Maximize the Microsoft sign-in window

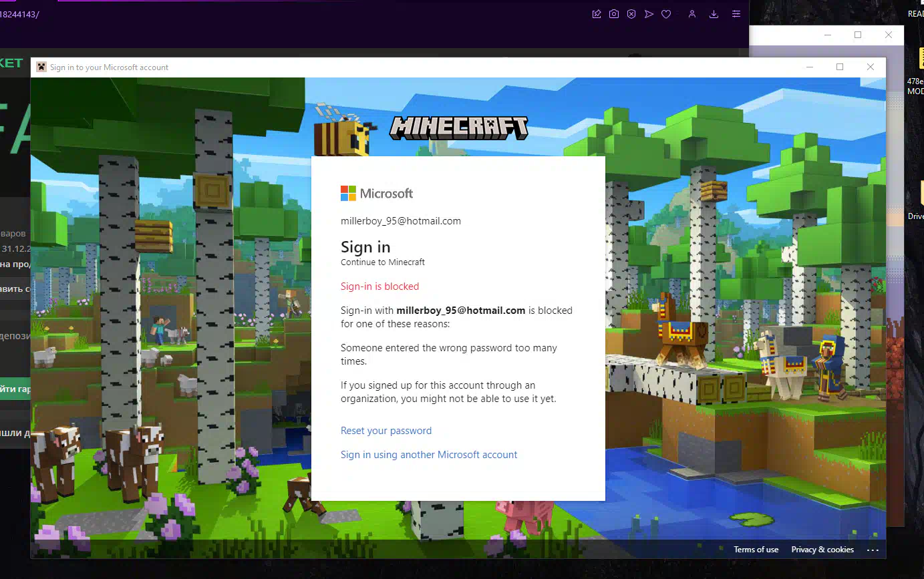tap(840, 67)
